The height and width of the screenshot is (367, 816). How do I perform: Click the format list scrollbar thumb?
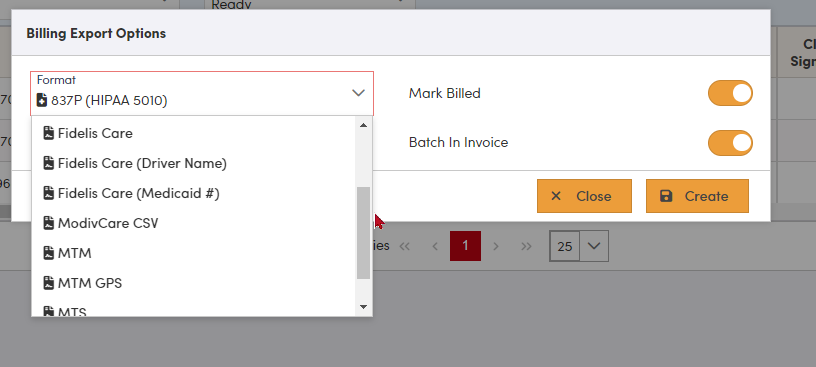tap(363, 233)
